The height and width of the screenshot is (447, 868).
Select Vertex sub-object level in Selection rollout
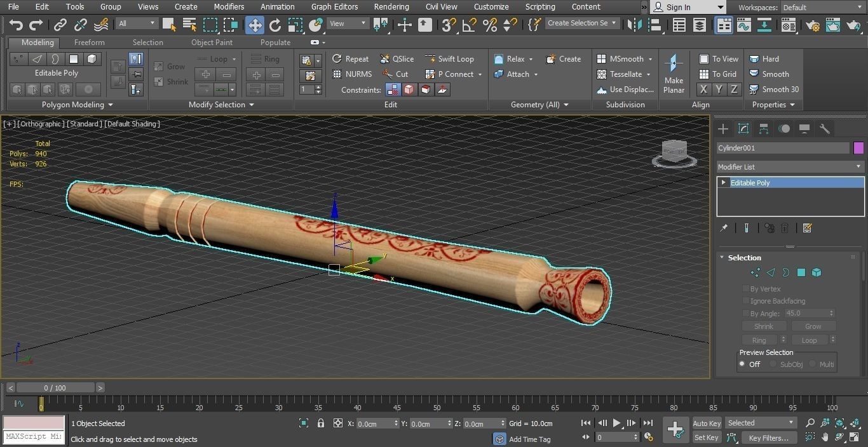[x=755, y=272]
